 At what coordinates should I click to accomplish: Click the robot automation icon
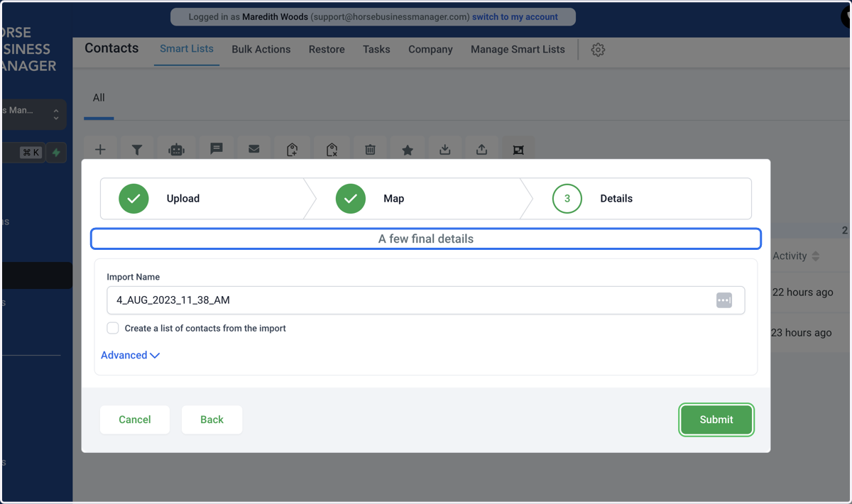(176, 149)
